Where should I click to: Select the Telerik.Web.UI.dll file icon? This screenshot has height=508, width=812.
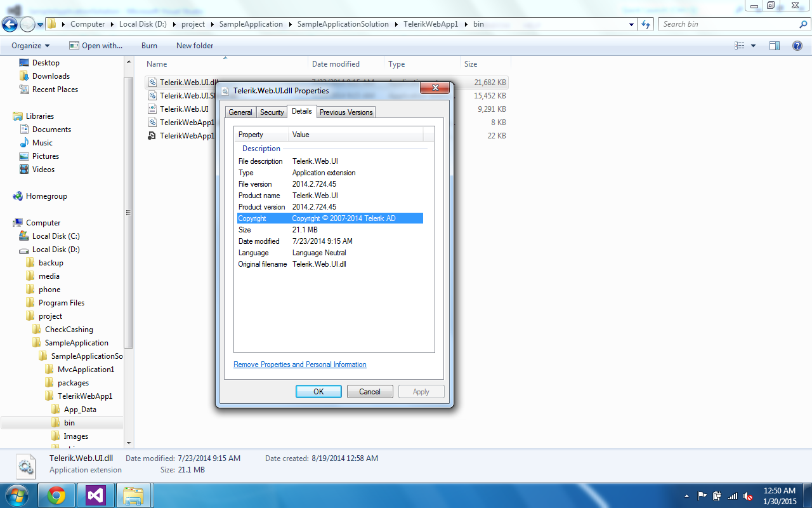click(152, 83)
